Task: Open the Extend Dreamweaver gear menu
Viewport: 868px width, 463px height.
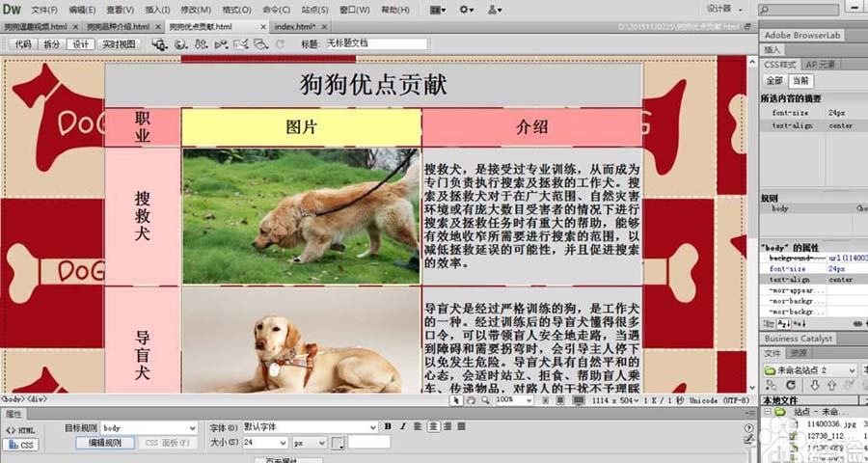Action: (467, 10)
